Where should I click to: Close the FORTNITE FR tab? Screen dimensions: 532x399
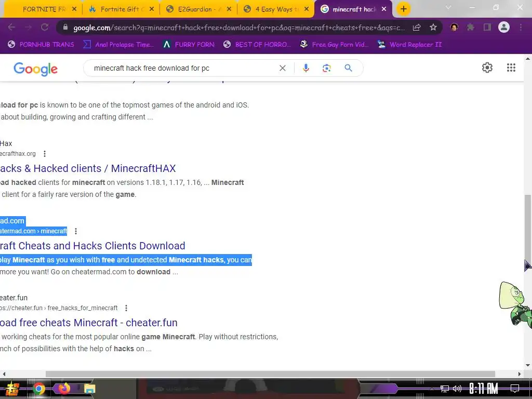tap(75, 9)
